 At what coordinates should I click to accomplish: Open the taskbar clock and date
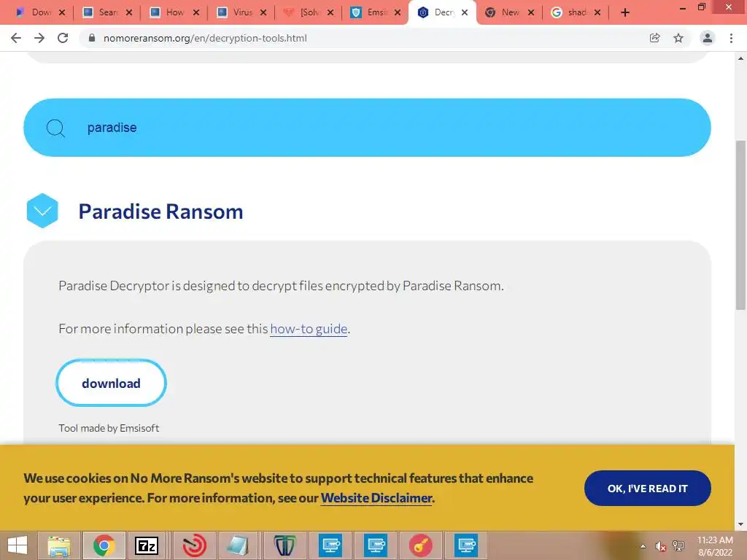pyautogui.click(x=715, y=546)
